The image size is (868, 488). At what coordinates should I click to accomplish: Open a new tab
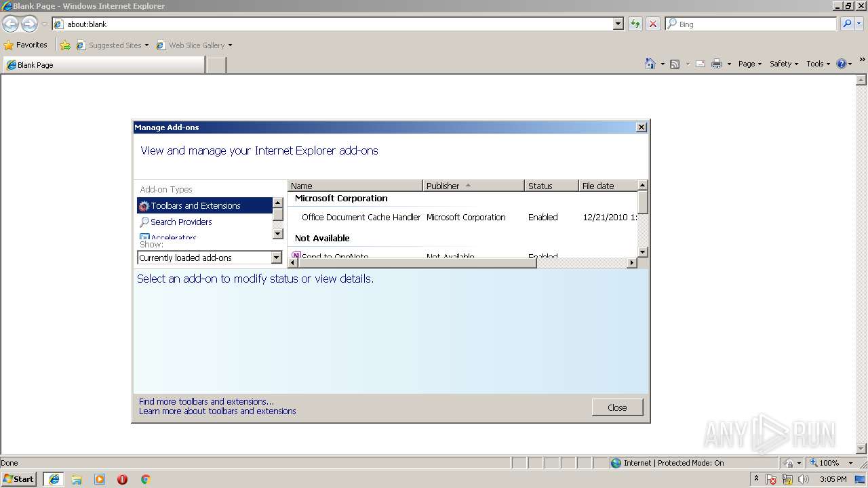(216, 65)
